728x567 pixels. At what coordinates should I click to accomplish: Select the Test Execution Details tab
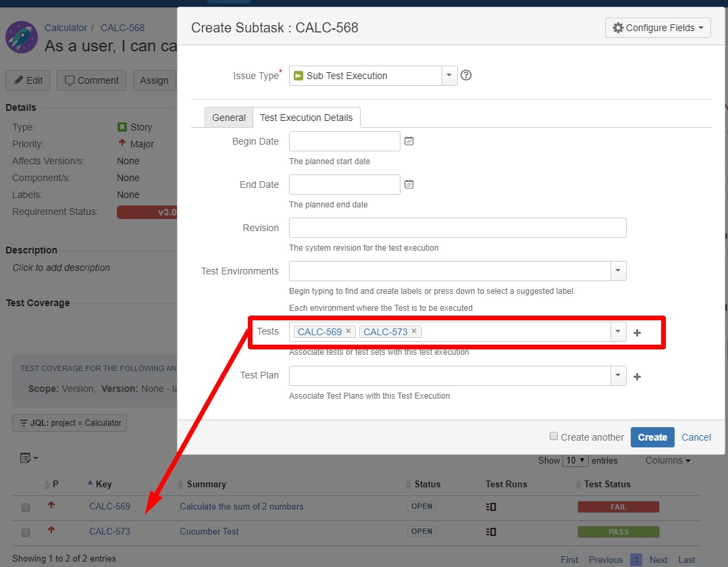(307, 118)
